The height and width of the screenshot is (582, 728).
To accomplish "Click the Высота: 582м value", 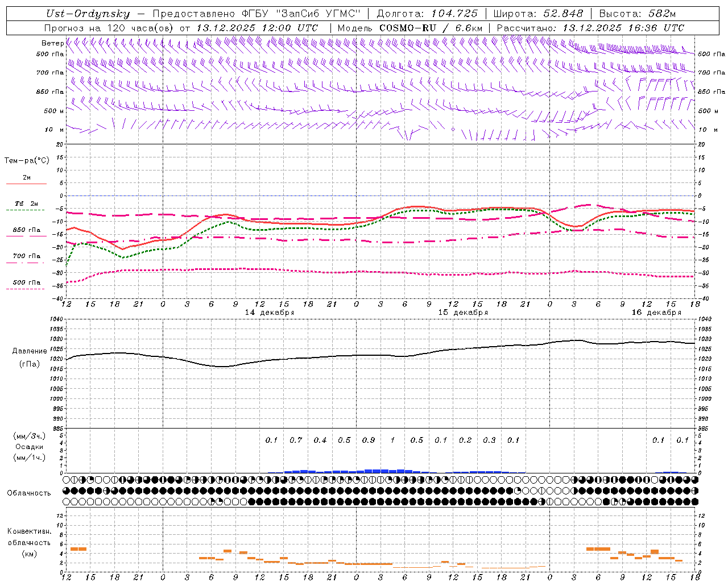I will [x=638, y=14].
